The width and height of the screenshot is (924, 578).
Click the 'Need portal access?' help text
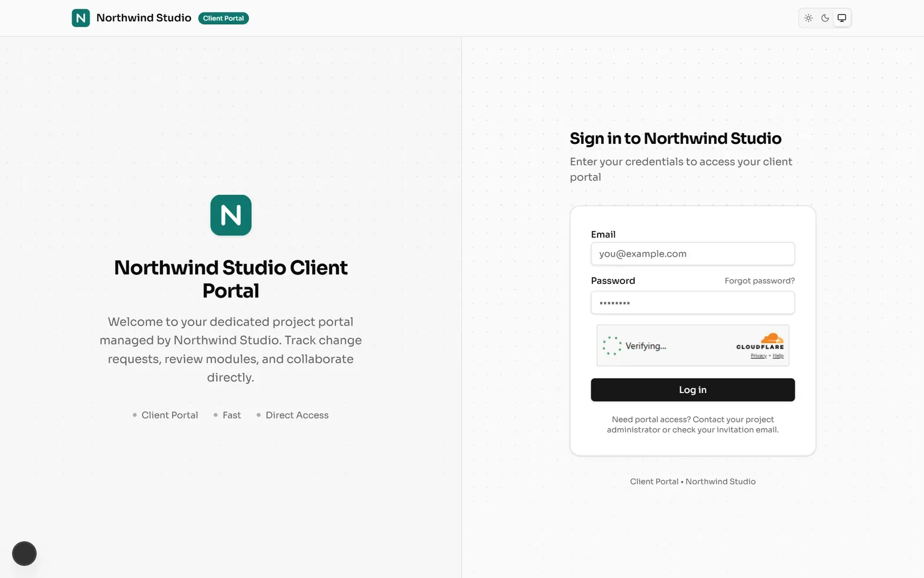coord(693,425)
